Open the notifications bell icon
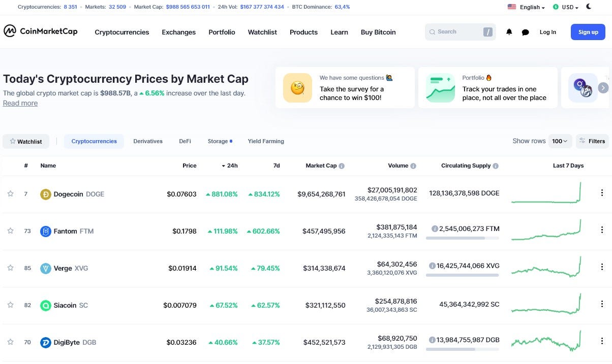This screenshot has width=612, height=364. point(509,32)
